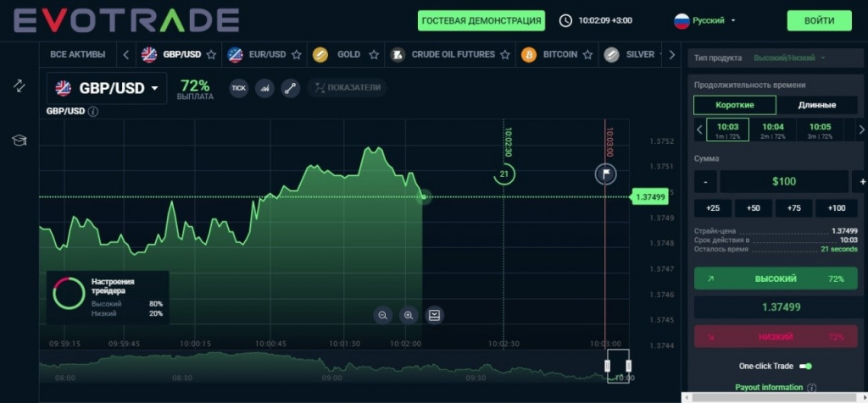Click ГОСТЕВАЯ ДЕМОНСТРАЦИЯ button

[x=481, y=20]
